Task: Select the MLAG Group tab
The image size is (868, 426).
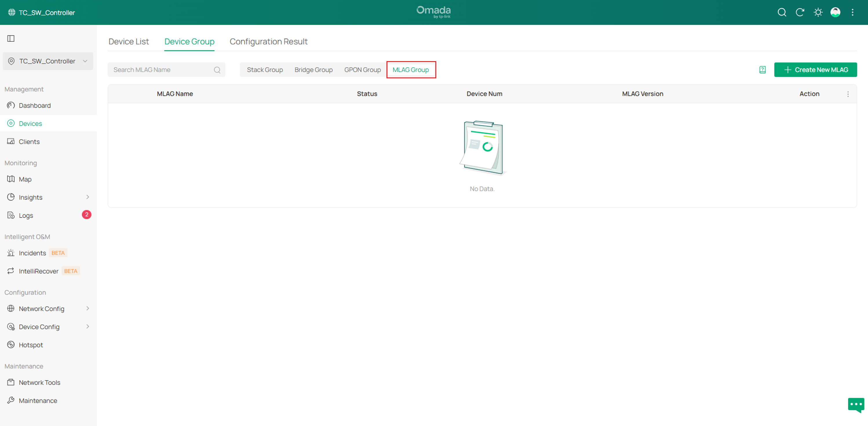Action: point(411,70)
